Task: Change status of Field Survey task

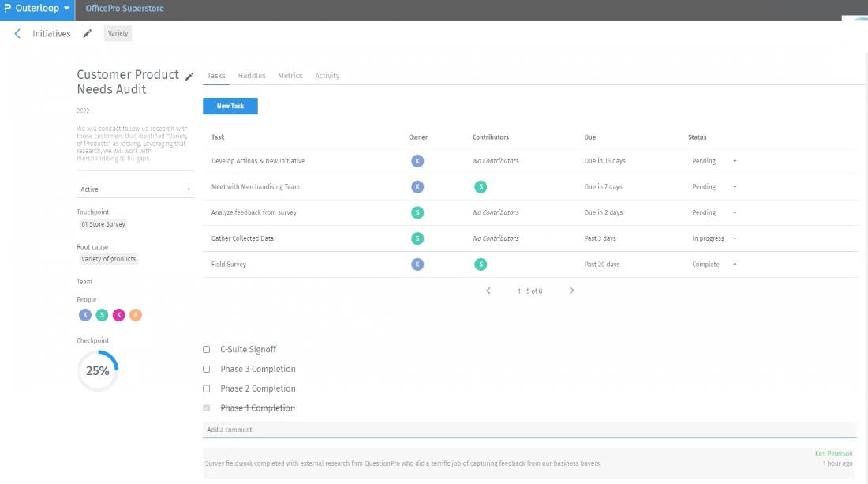Action: (x=714, y=265)
